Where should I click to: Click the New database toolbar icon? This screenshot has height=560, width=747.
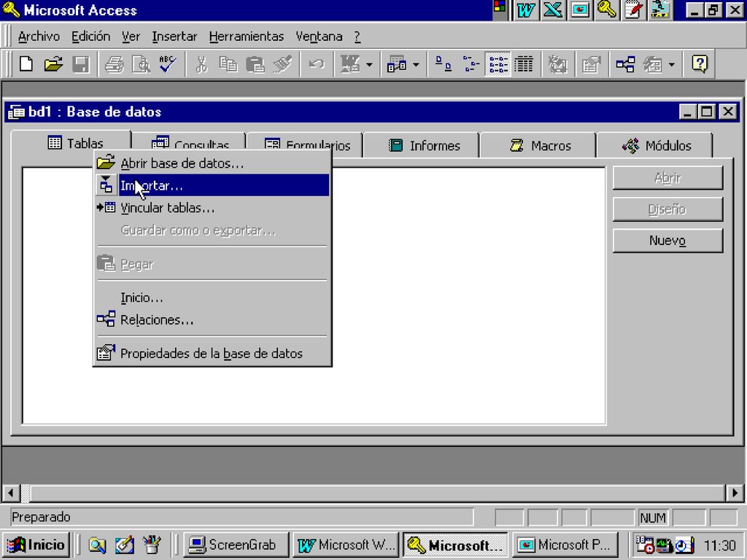point(26,64)
